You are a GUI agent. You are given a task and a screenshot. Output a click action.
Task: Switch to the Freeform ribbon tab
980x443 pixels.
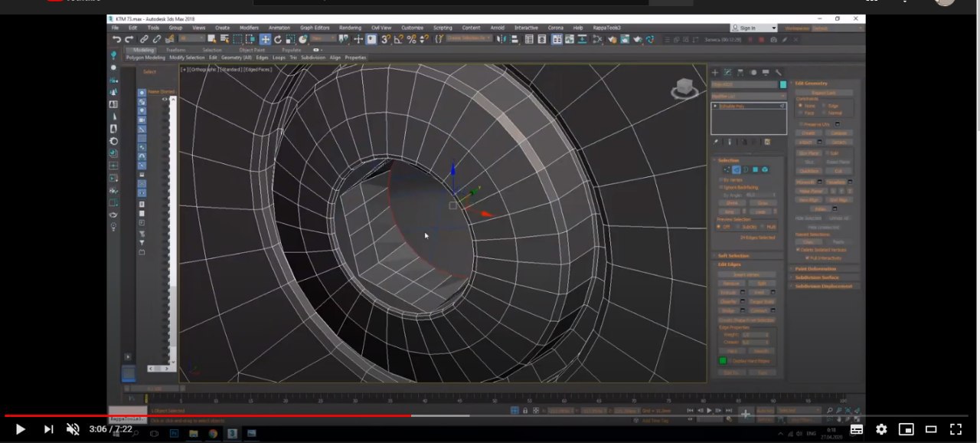[x=176, y=50]
